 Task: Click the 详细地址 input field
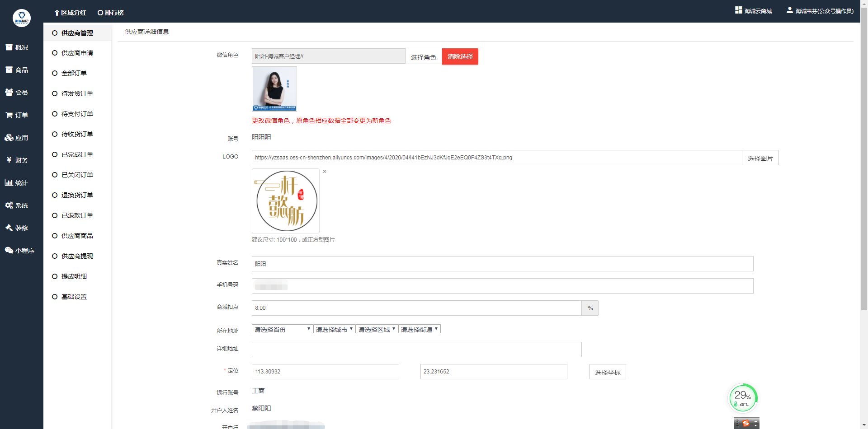[x=417, y=350]
